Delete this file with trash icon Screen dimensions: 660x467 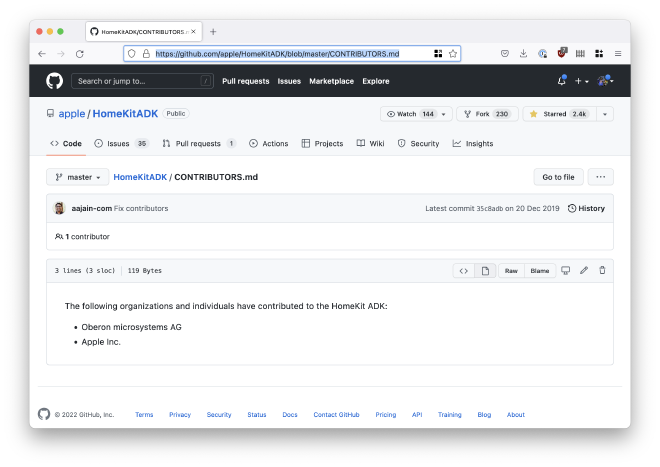(x=602, y=270)
